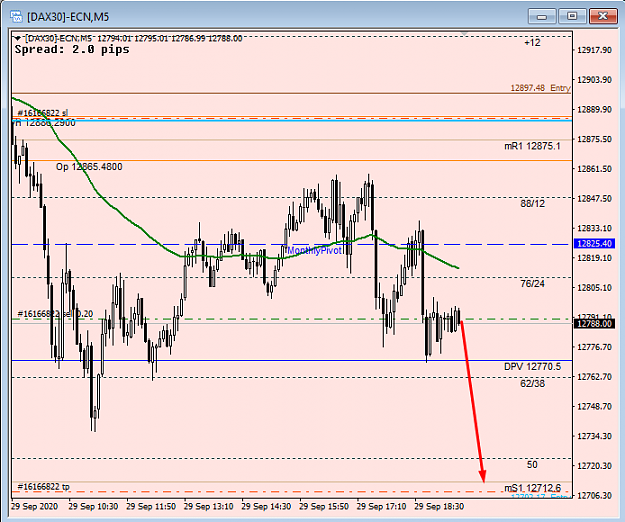Image resolution: width=625 pixels, height=522 pixels.
Task: Click '29 Sep 11:50' on the time axis
Action: [151, 507]
